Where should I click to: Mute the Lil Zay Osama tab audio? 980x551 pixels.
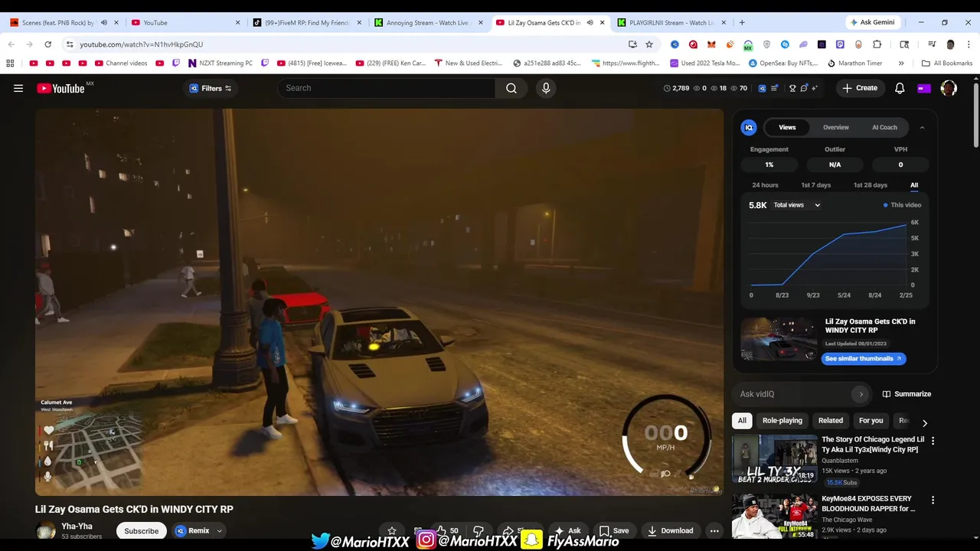590,22
